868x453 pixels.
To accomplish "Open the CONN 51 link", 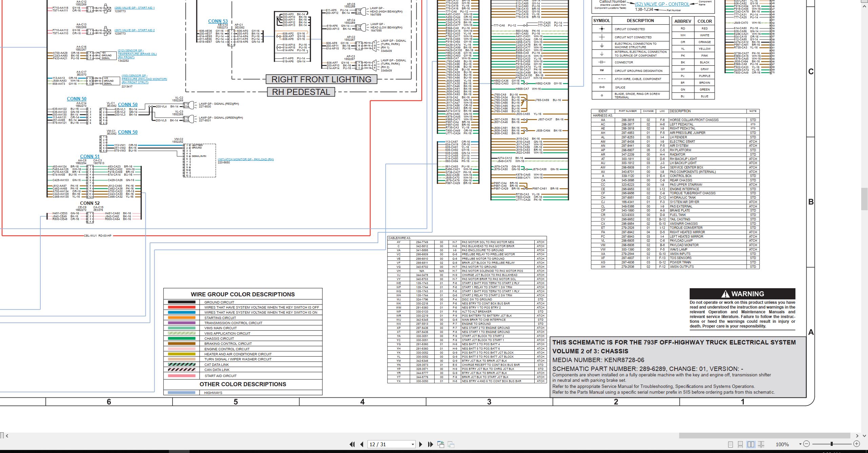I will (x=90, y=156).
